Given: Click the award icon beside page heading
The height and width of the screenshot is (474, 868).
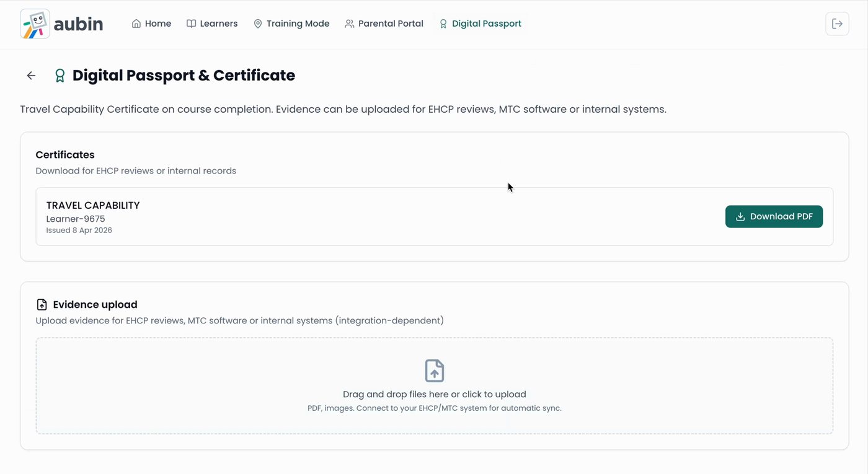Looking at the screenshot, I should [x=60, y=76].
